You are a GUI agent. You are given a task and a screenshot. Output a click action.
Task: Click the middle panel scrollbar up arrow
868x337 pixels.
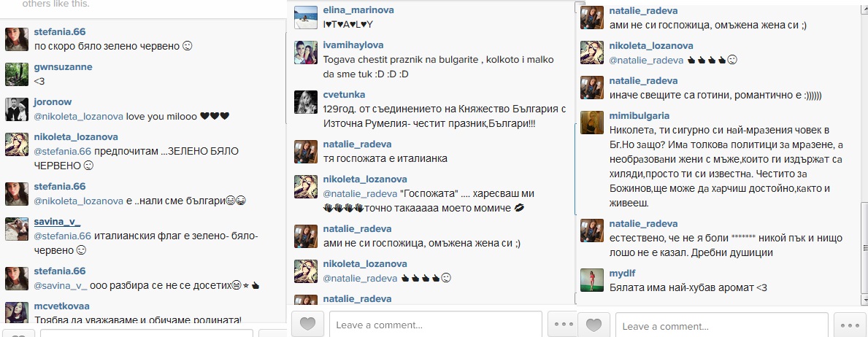point(578,6)
